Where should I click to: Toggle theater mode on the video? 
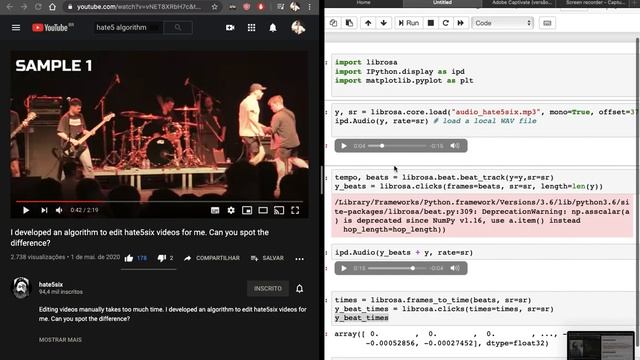tap(263, 210)
